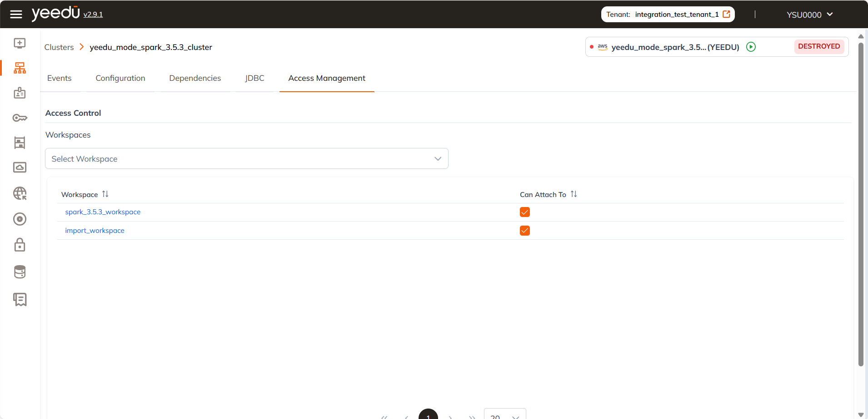This screenshot has width=868, height=419.
Task: Uncheck Can Attach To for spark_3.5.3_workspace
Action: [524, 212]
